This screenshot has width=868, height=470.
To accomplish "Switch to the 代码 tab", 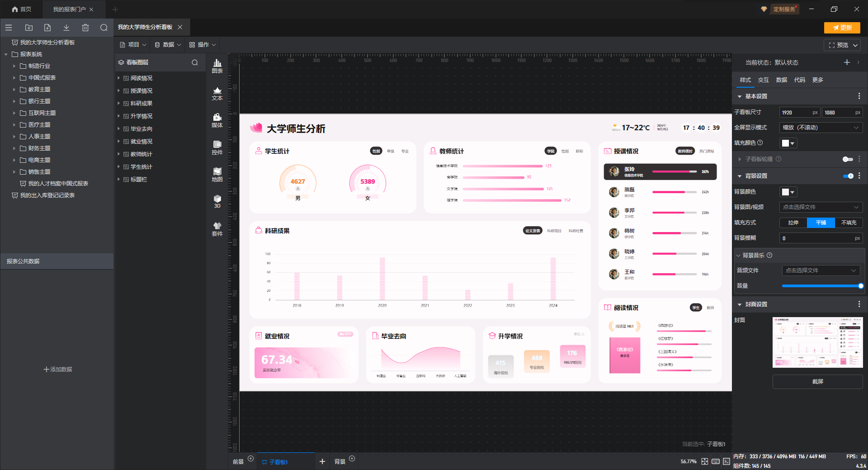I will pyautogui.click(x=799, y=80).
